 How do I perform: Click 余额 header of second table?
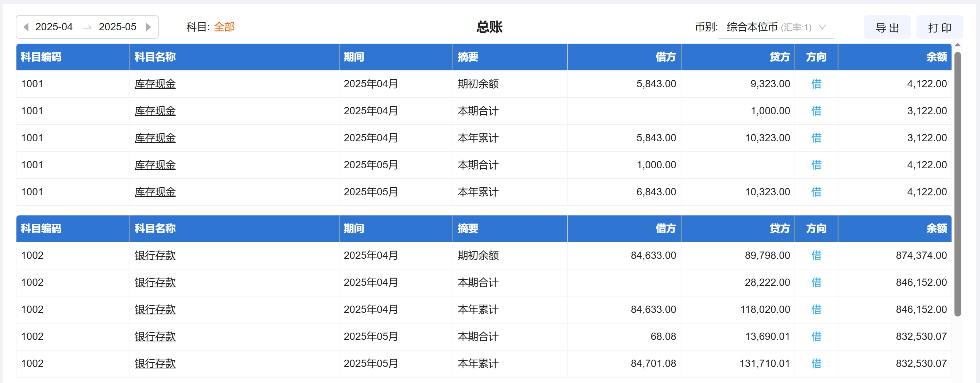[936, 229]
